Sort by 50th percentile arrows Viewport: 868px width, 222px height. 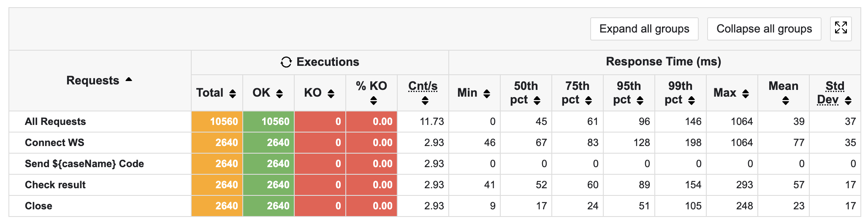pyautogui.click(x=537, y=100)
